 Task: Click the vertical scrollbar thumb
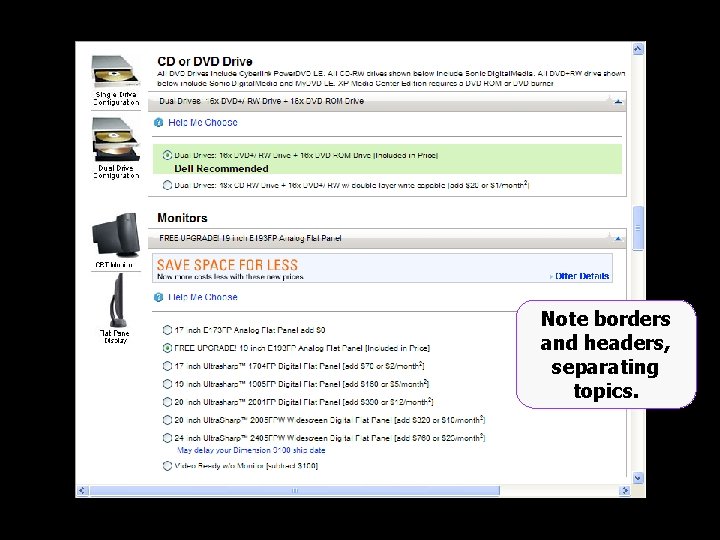[638, 228]
